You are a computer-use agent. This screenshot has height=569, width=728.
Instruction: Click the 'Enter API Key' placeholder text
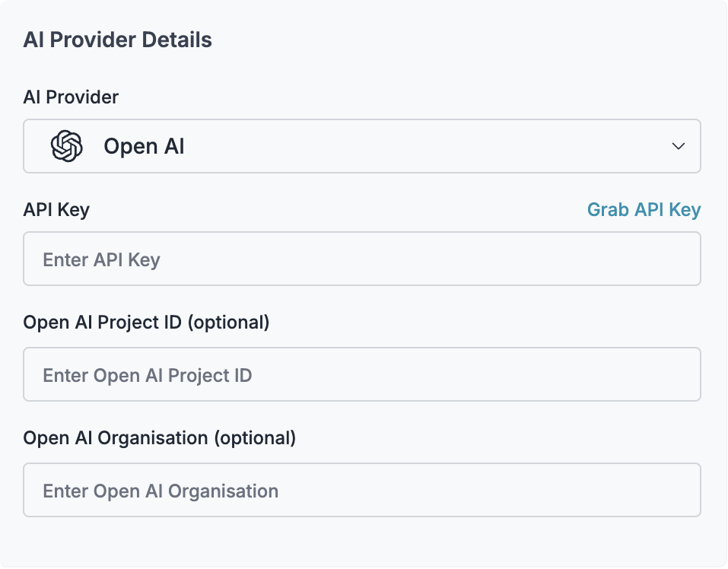coord(101,259)
